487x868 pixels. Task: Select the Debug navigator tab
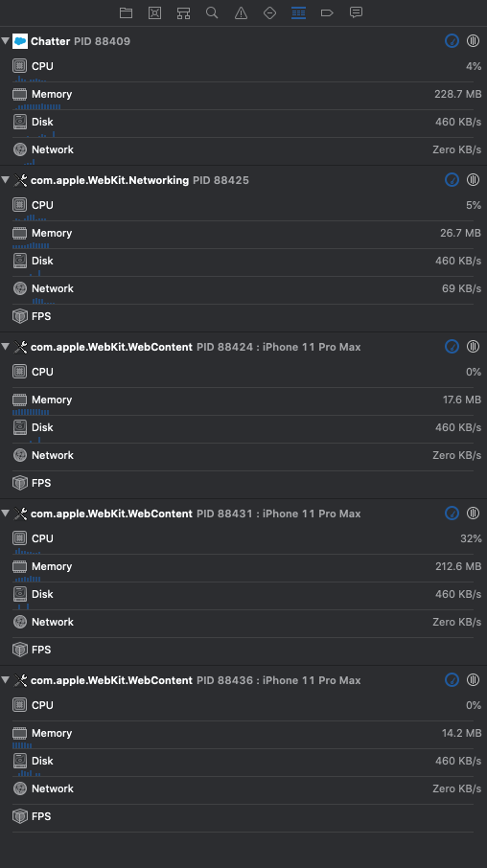(x=299, y=12)
